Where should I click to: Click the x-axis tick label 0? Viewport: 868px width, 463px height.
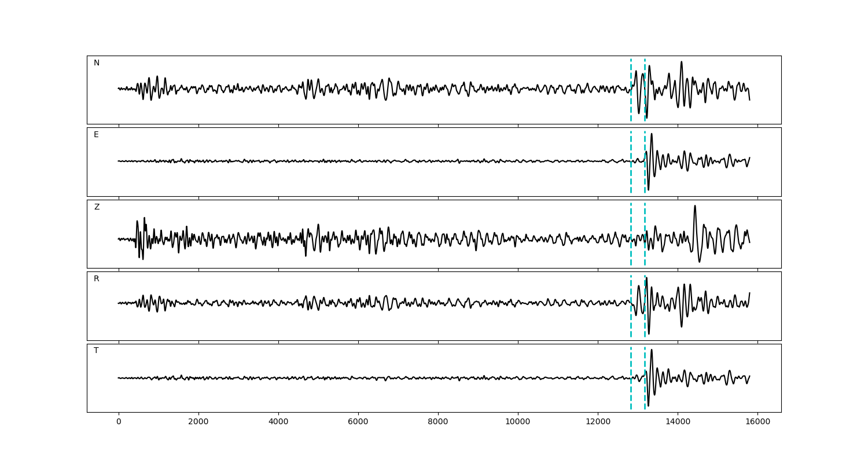pos(119,422)
